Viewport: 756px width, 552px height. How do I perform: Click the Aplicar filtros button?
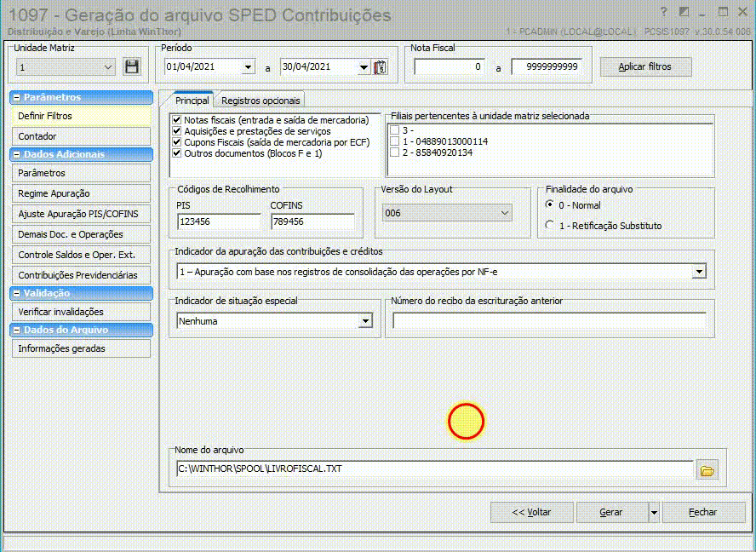[645, 67]
